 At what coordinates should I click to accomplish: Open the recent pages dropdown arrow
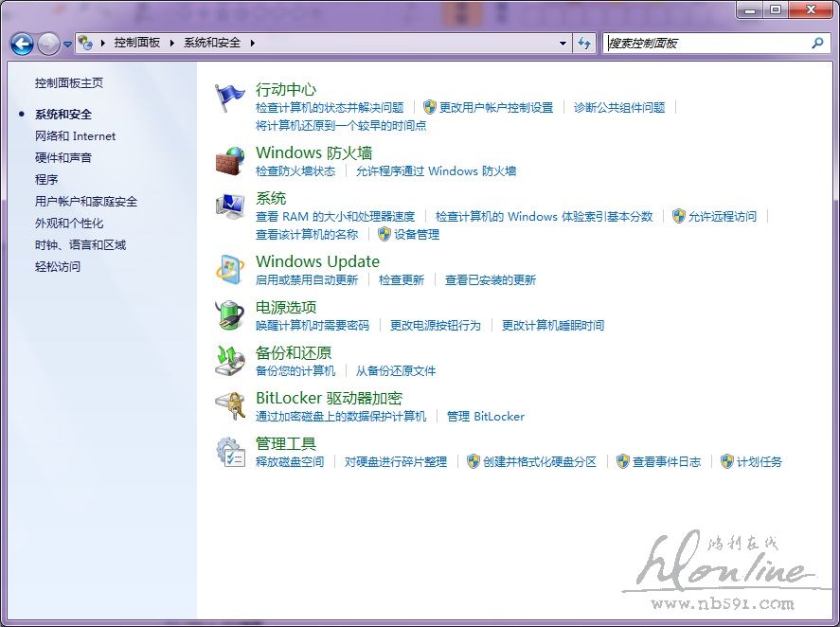pyautogui.click(x=67, y=44)
